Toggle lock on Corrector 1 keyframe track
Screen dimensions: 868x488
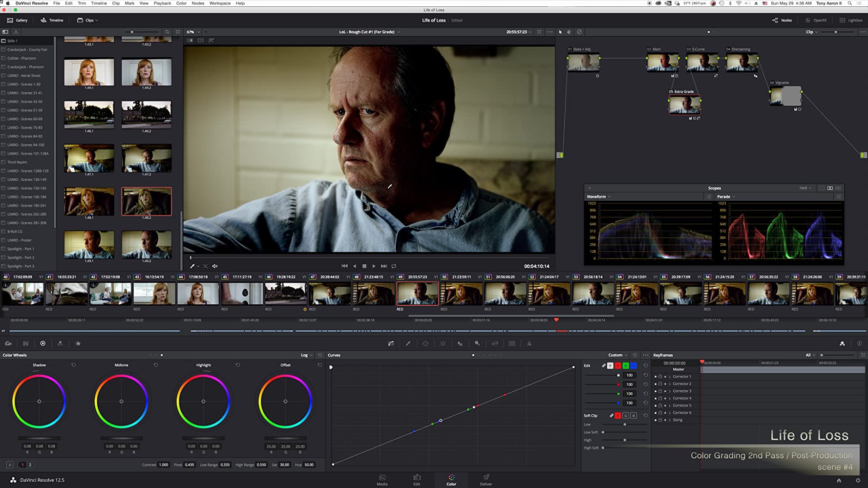point(660,377)
